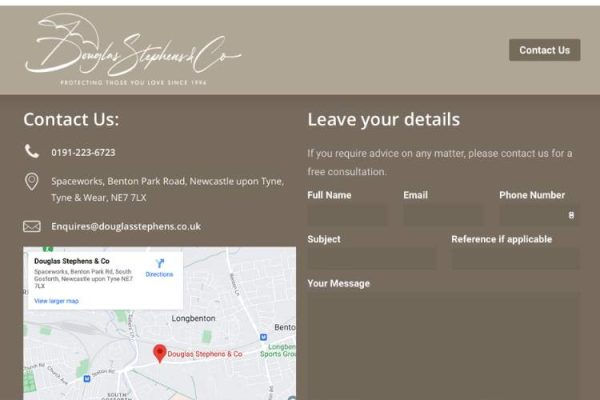Focus the Subject input field
Viewport: 600px width, 400px height.
(371, 259)
